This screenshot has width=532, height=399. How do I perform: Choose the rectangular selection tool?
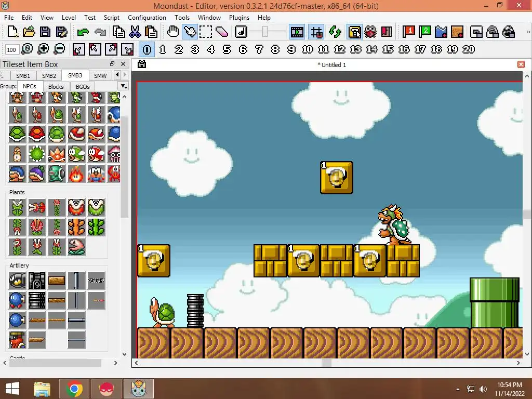(206, 32)
